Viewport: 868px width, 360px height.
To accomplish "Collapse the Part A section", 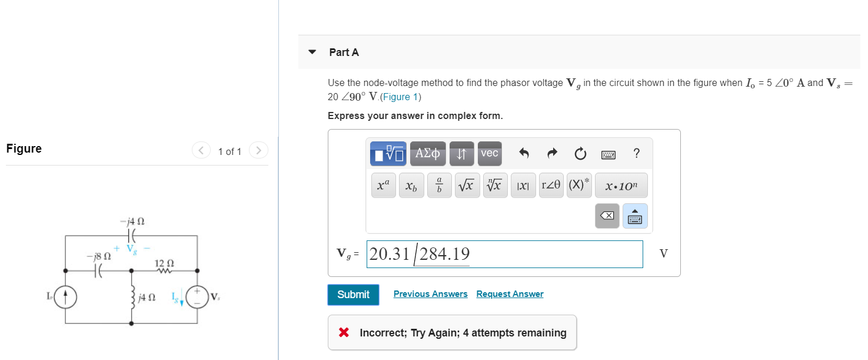I will click(311, 52).
